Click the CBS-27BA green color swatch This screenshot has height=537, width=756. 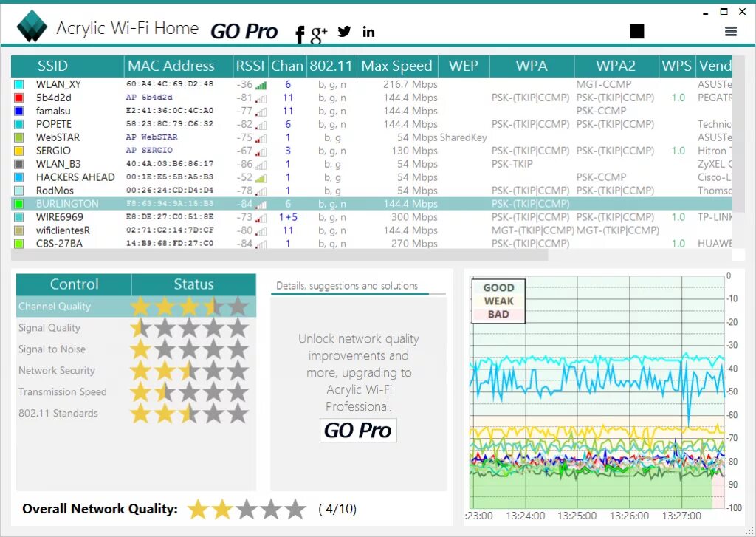(x=18, y=244)
